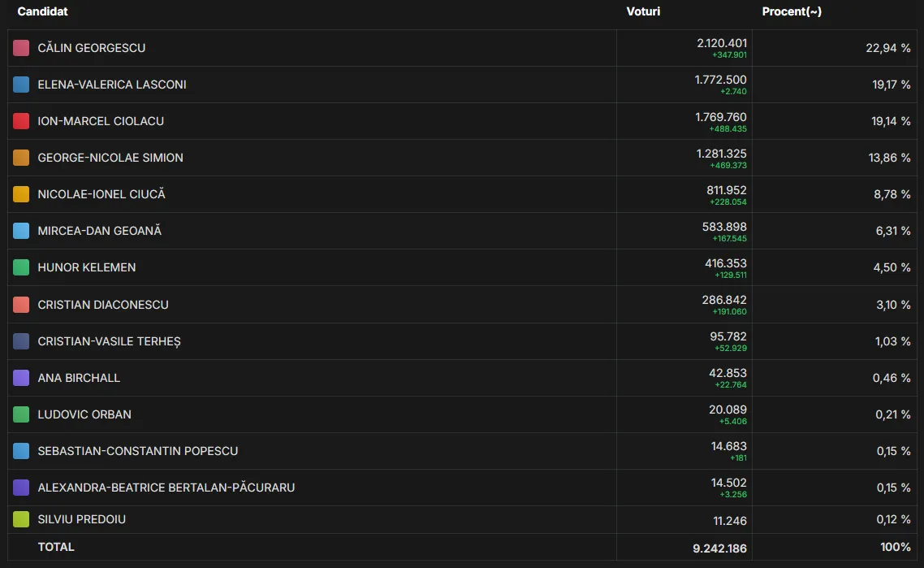
Task: Click the color swatch beside Călin Georgescu
Action: (x=21, y=48)
